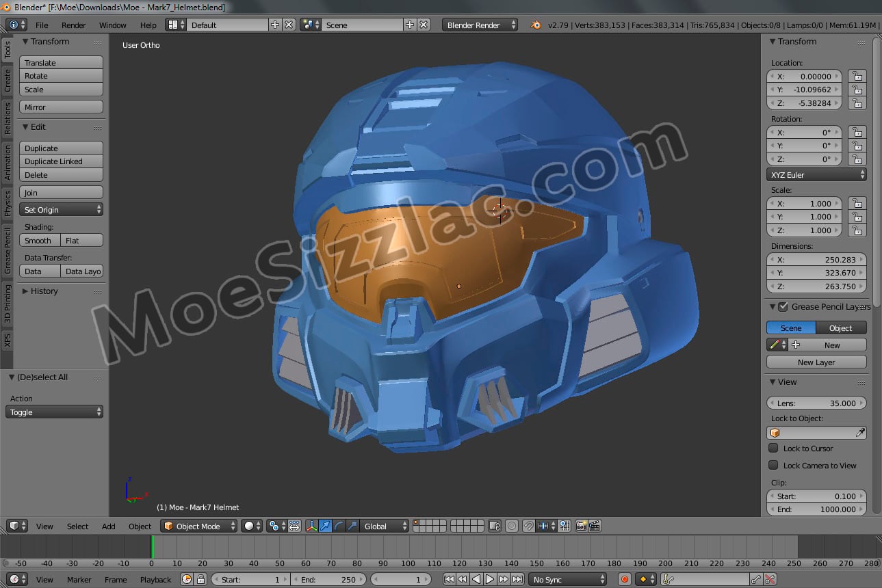882x588 pixels.
Task: Click the insert keyframes key icon
Action: tap(756, 579)
